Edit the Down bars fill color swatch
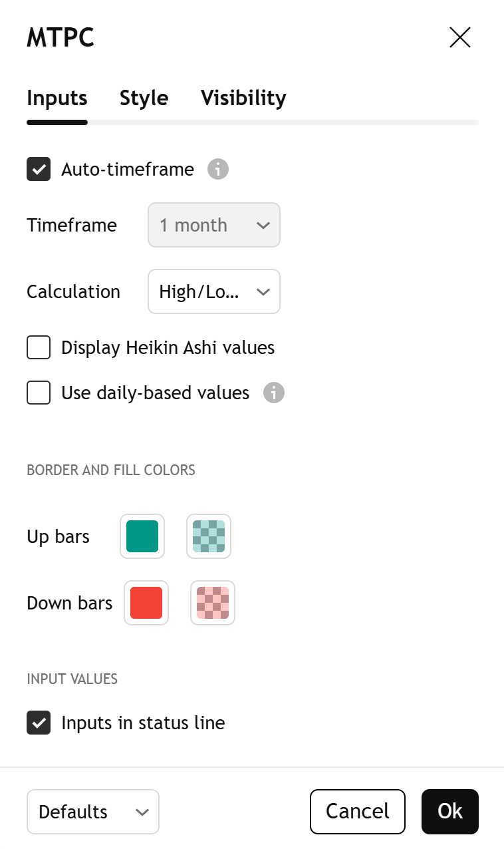 (213, 603)
